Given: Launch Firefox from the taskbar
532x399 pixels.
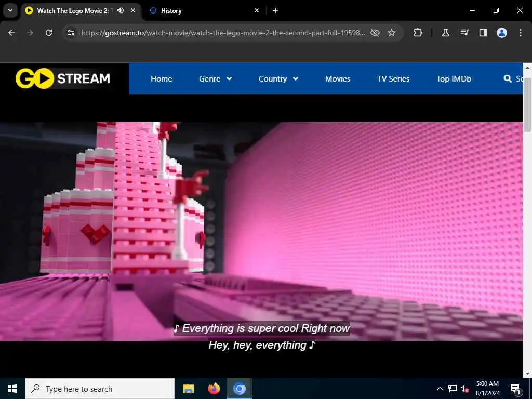Looking at the screenshot, I should pos(214,389).
